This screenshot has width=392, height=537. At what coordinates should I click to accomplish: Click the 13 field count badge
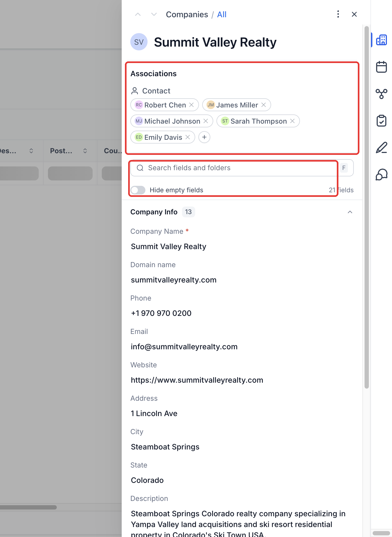[x=188, y=212]
